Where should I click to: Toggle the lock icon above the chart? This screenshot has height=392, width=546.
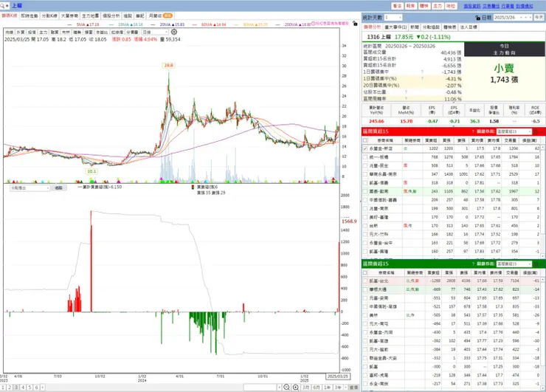pyautogui.click(x=355, y=24)
